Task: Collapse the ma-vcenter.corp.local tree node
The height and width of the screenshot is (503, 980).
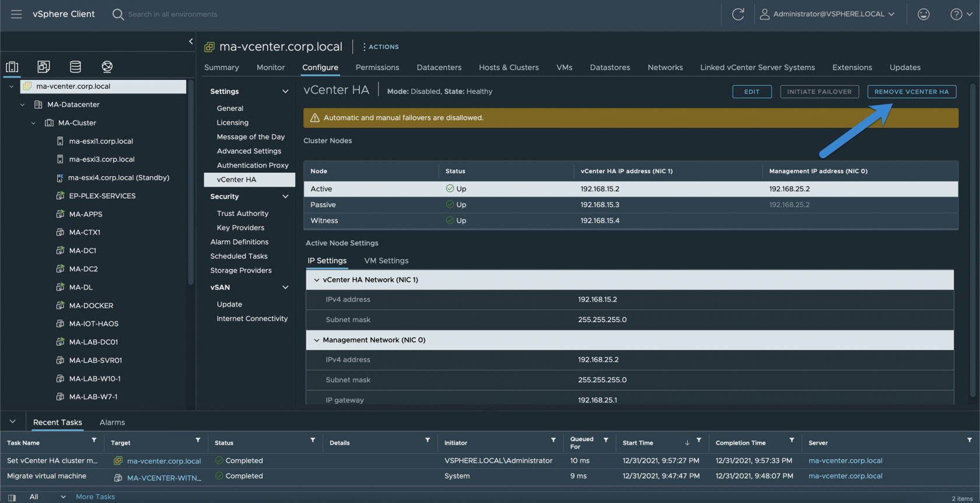Action: (x=11, y=86)
